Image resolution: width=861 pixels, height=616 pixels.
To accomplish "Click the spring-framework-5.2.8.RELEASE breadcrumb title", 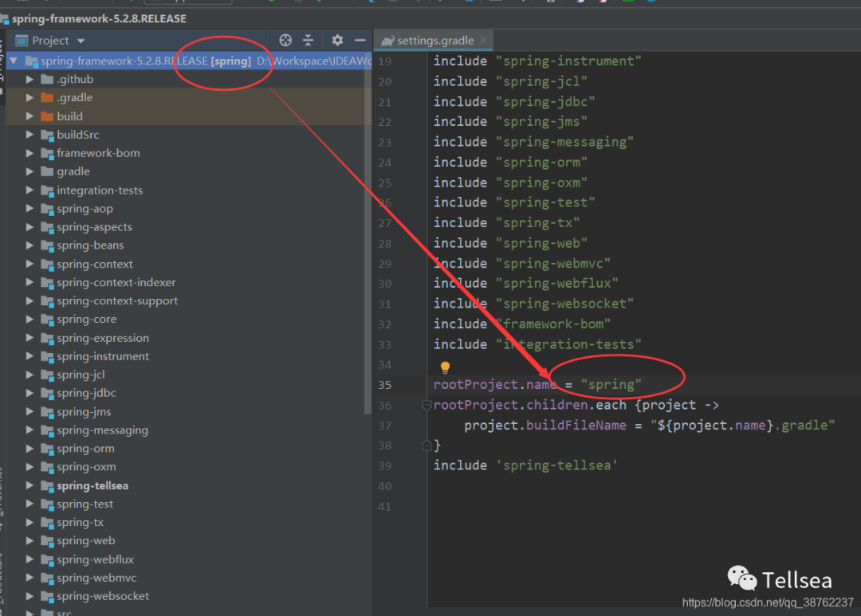I will tap(100, 18).
